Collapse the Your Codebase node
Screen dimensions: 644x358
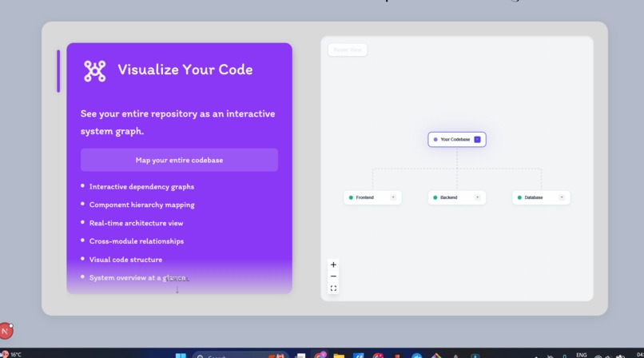tap(477, 140)
